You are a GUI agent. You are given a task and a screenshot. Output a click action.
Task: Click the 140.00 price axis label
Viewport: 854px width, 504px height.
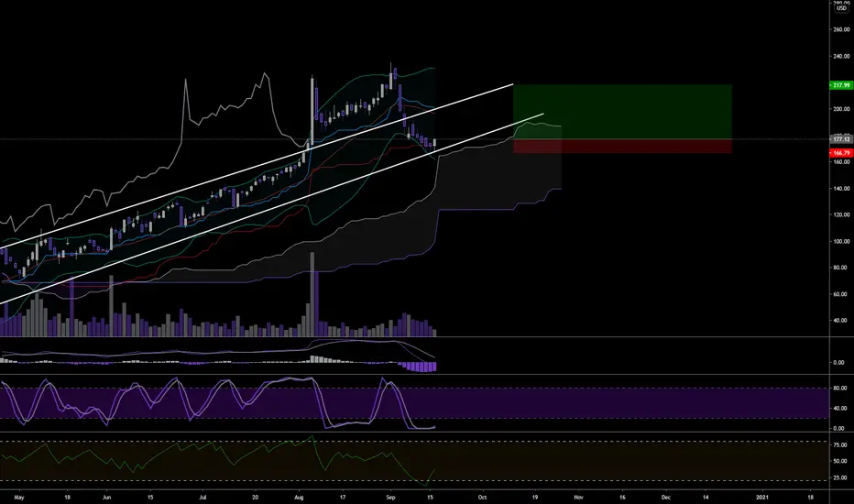click(841, 189)
